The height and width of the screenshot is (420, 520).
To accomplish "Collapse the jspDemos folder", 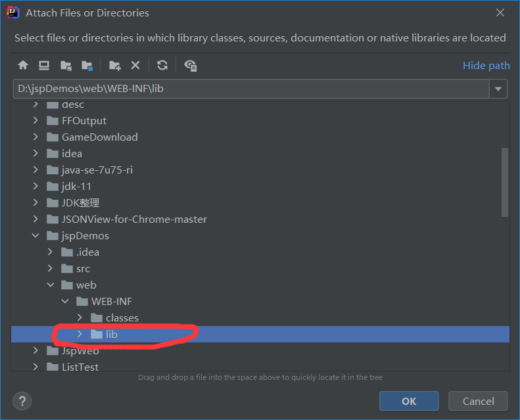I will (35, 235).
